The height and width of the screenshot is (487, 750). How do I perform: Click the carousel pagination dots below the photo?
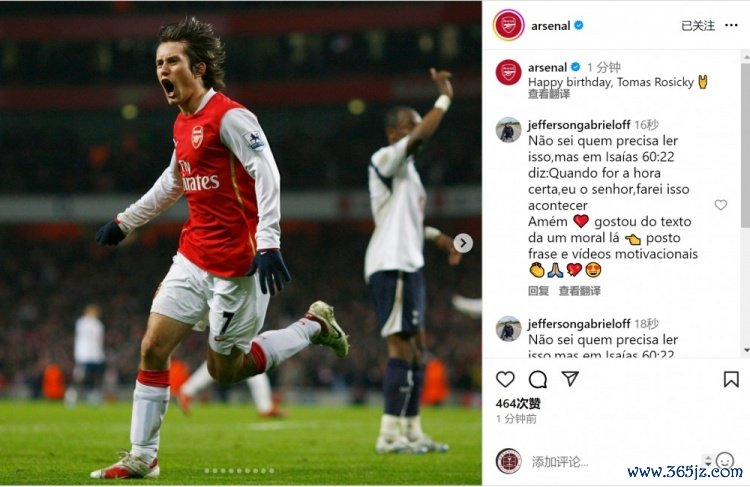point(240,470)
